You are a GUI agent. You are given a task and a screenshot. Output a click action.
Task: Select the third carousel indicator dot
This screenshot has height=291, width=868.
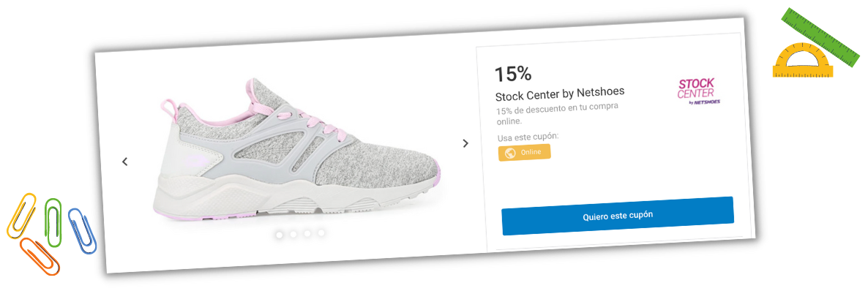click(x=307, y=233)
